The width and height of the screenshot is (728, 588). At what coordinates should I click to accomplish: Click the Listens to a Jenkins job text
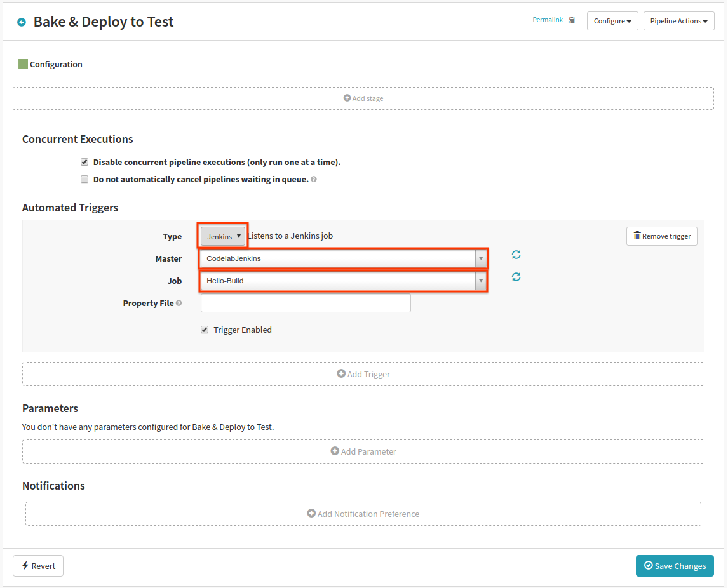291,236
